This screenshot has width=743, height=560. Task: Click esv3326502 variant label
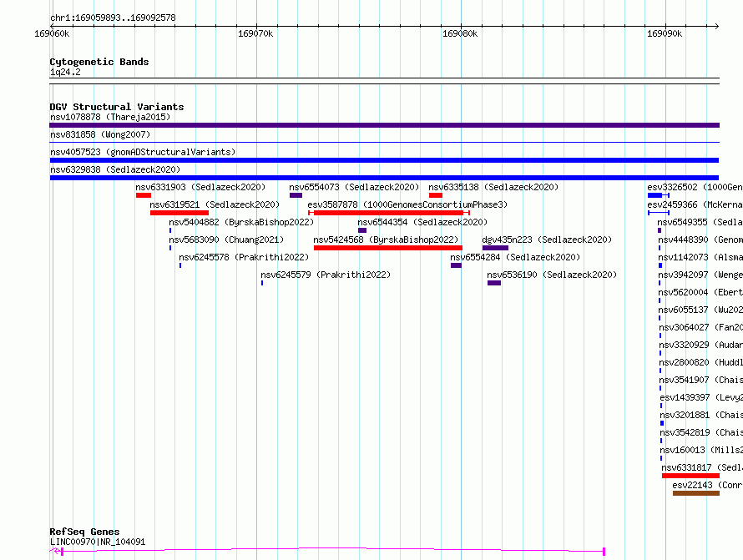695,187
